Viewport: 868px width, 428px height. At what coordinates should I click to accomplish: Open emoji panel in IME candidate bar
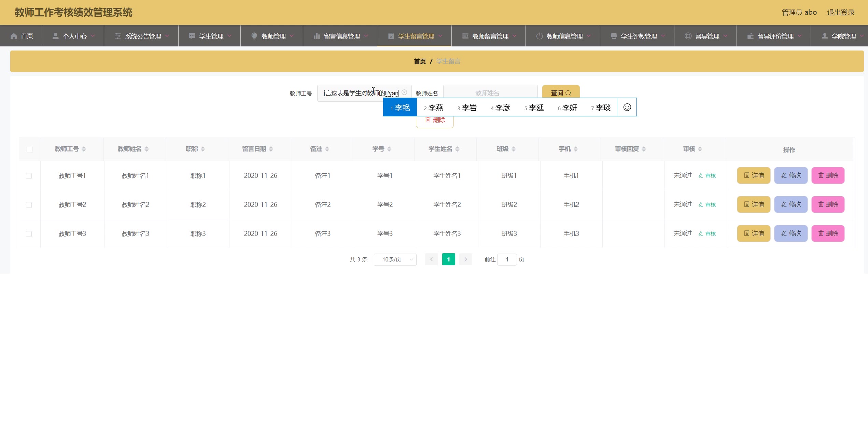(x=627, y=107)
